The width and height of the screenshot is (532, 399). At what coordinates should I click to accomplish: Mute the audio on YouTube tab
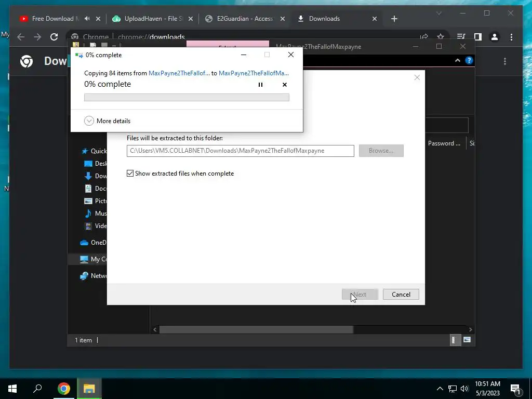(x=87, y=19)
